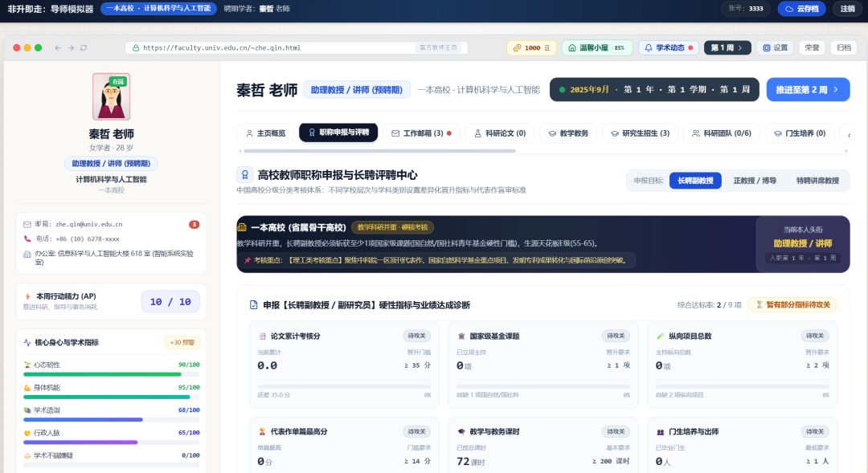Image resolution: width=868 pixels, height=473 pixels.
Task: Click the 一本高校·计算机科学与人工智能 header pill
Action: tap(158, 9)
